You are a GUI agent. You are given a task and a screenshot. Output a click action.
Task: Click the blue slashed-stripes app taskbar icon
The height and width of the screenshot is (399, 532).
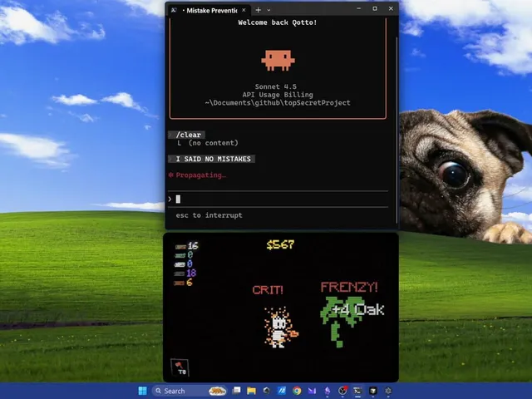pos(282,391)
